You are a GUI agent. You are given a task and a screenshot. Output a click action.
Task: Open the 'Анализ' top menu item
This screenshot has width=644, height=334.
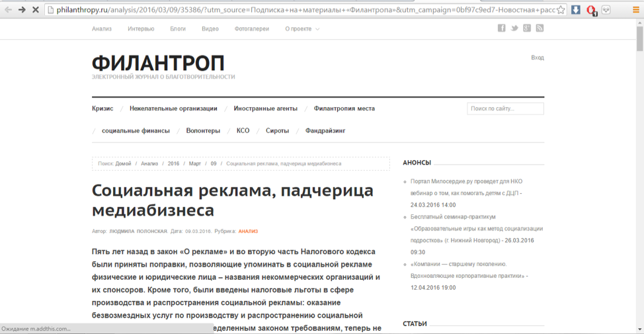101,28
